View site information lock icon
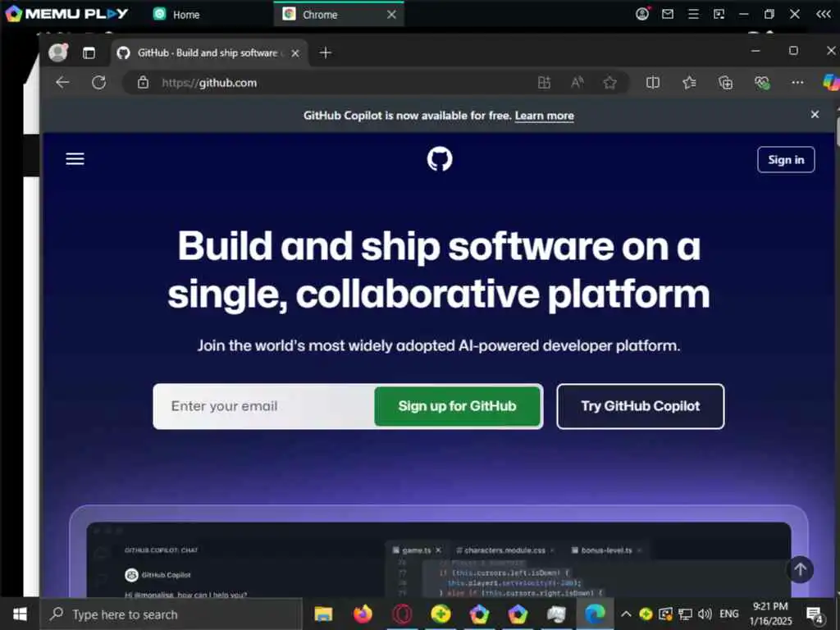The image size is (840, 630). pyautogui.click(x=143, y=83)
